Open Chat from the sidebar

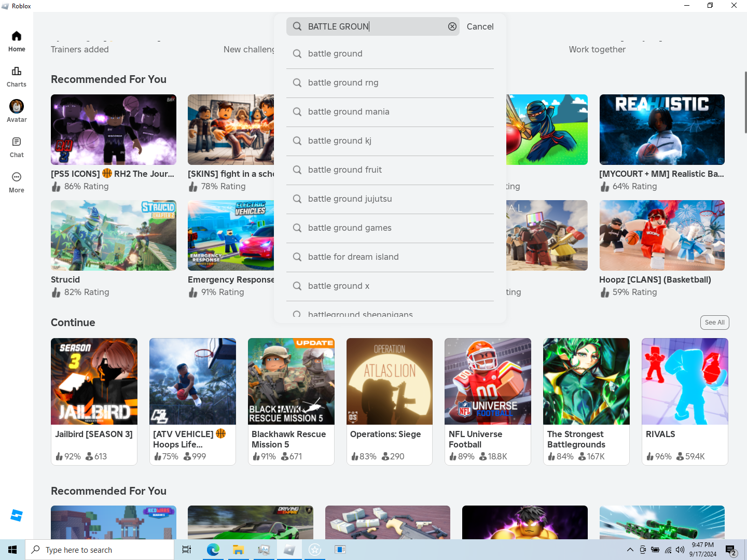[17, 147]
